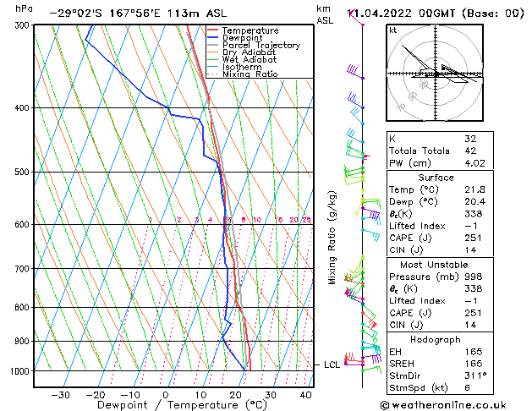The height and width of the screenshot is (411, 532).
Task: Click the 300 hPa pressure axis label
Action: point(24,25)
